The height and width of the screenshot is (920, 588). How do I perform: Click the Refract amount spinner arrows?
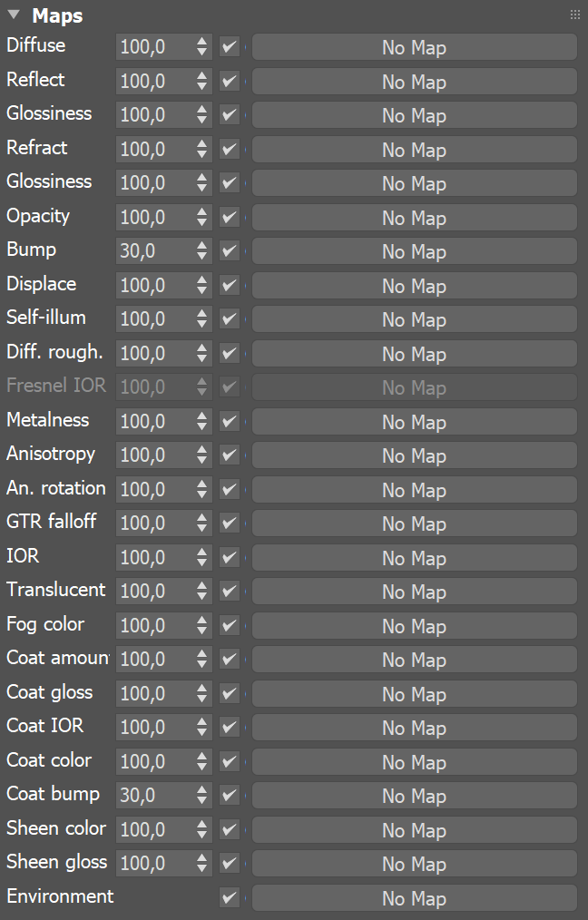tap(201, 150)
